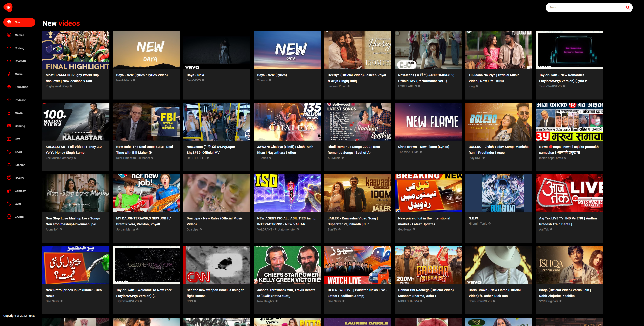Open the Rugby World Cup channel link
The image size is (644, 326).
click(x=57, y=86)
